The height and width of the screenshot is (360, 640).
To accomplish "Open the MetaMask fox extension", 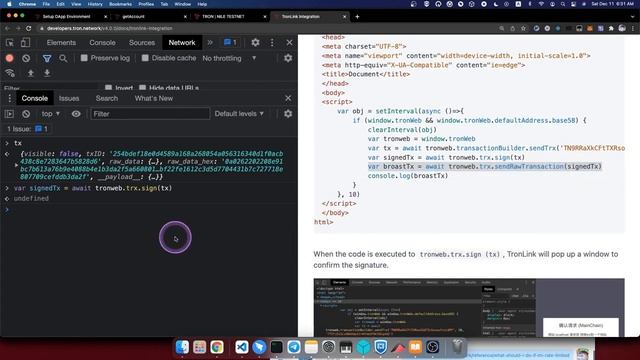I will click(x=590, y=28).
